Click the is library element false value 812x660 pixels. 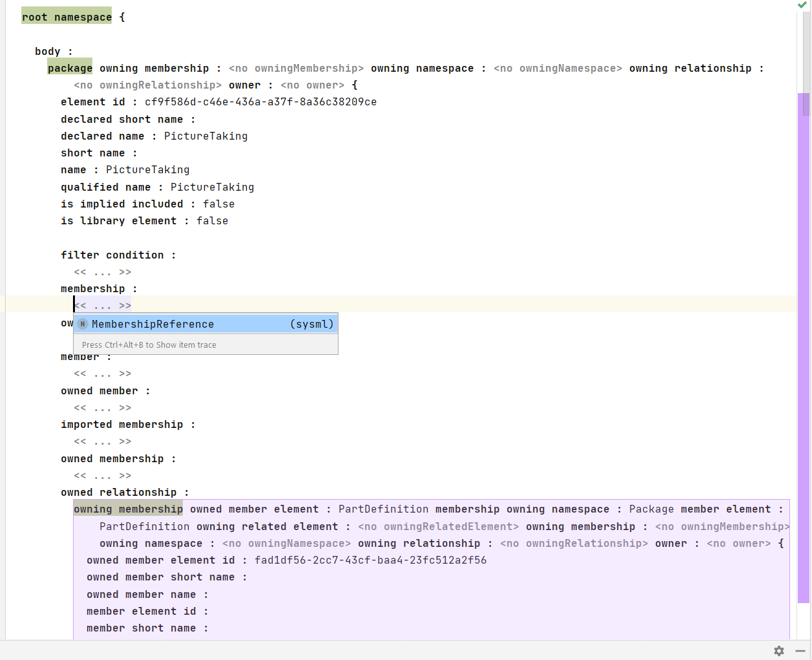tap(213, 221)
